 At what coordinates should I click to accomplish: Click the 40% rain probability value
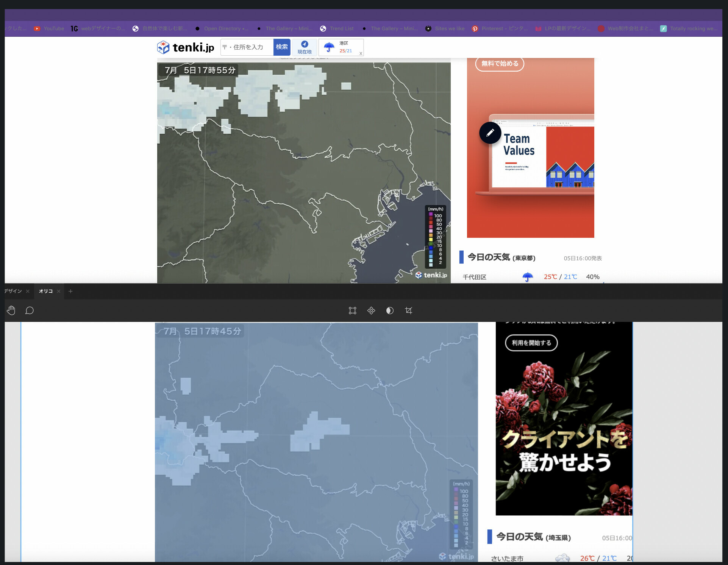coord(593,277)
